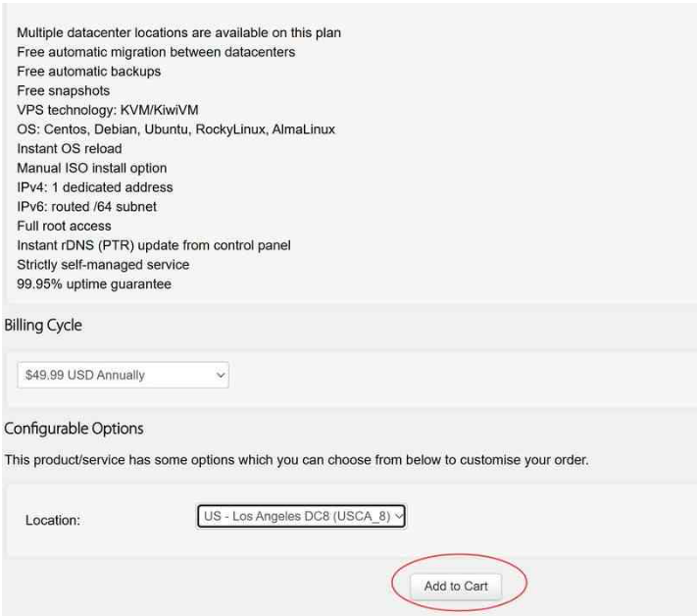Image resolution: width=697 pixels, height=616 pixels.
Task: Click the Configurable Options heading
Action: pyautogui.click(x=74, y=429)
